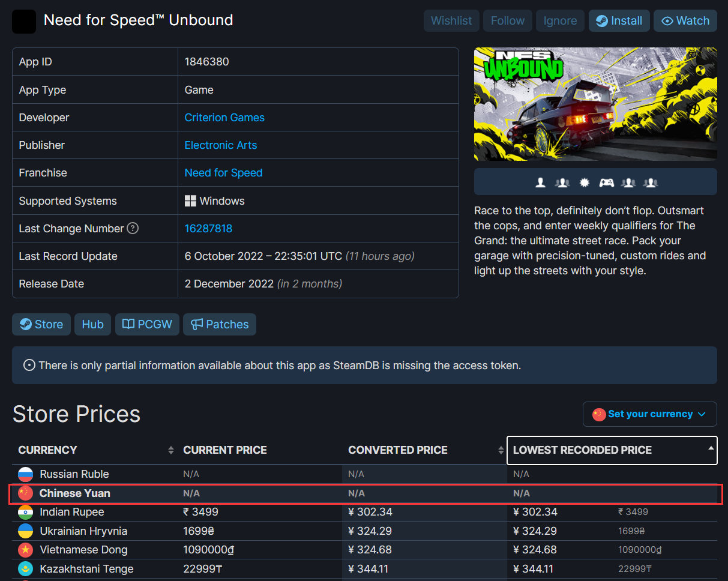Click the help icon beside Last Change Number

133,229
